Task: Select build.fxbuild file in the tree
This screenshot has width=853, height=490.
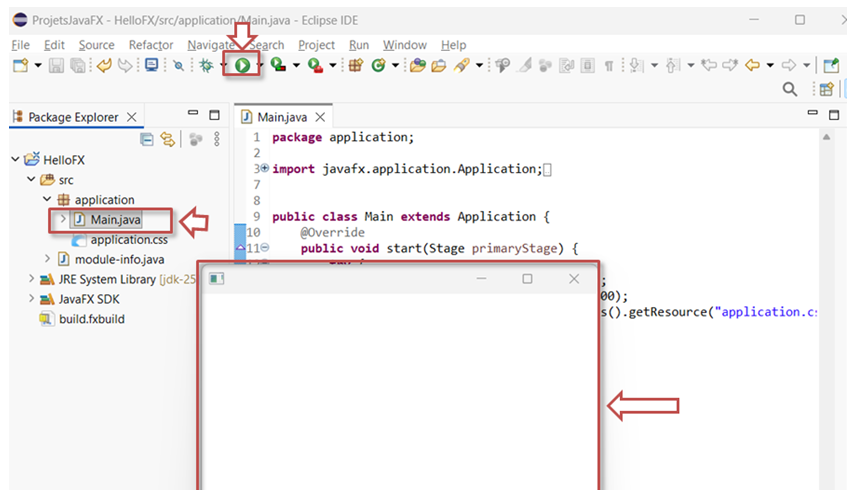Action: (91, 319)
